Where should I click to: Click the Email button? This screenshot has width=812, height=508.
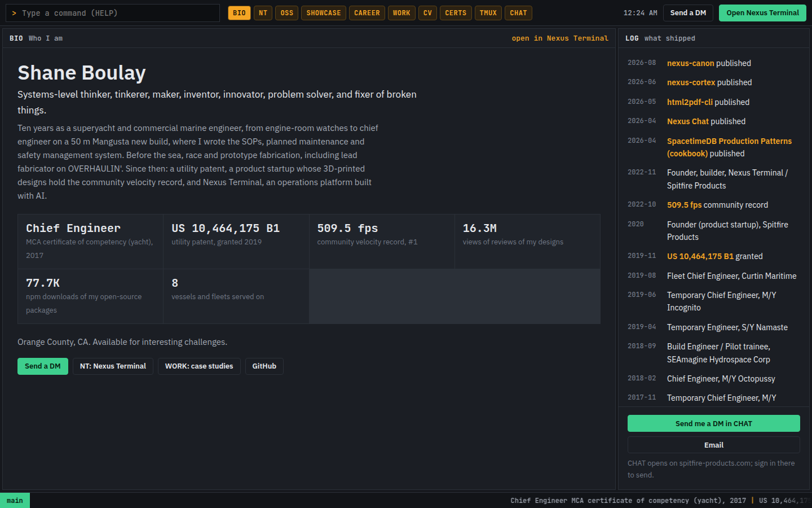coord(714,445)
